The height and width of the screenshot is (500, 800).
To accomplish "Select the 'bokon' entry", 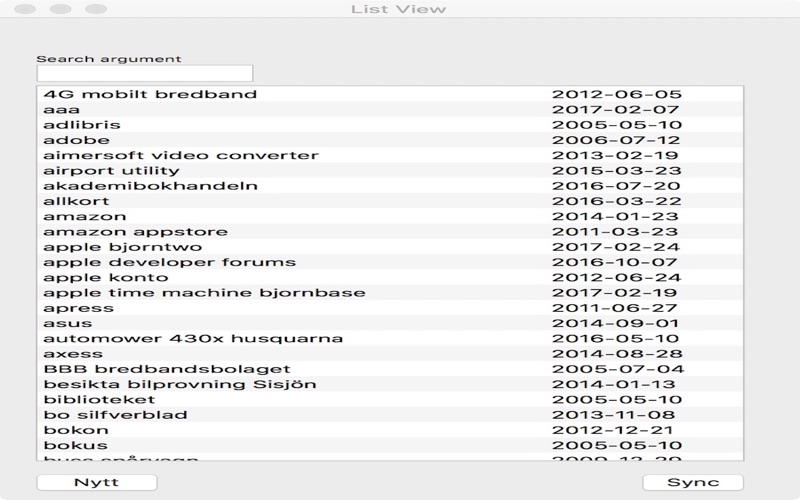I will [x=390, y=431].
